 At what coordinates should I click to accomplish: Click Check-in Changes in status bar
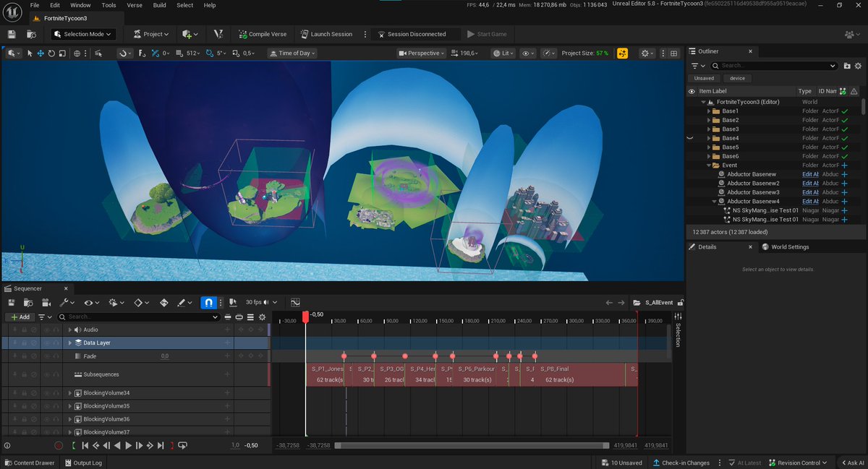(681, 463)
